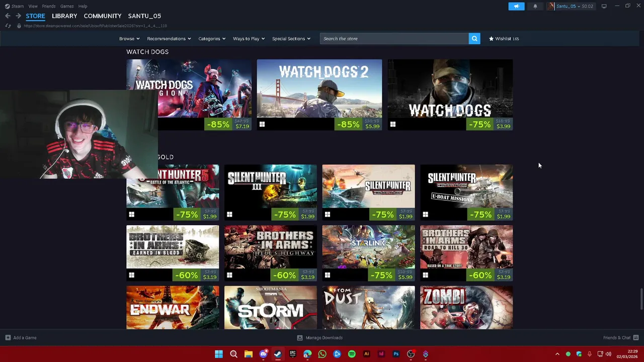
Task: Launch Adobe InDesign from taskbar
Action: pos(381,354)
